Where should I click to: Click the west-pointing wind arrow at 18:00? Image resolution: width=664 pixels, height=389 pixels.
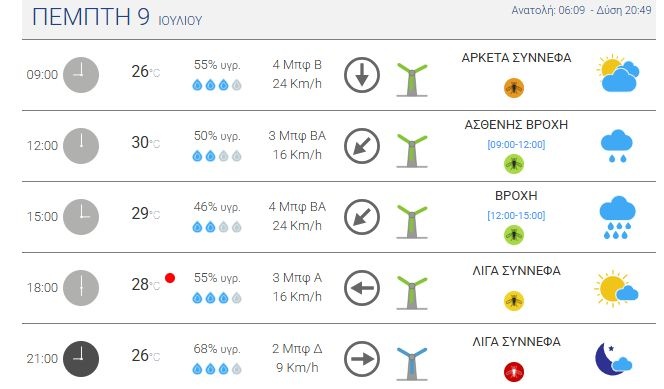362,288
